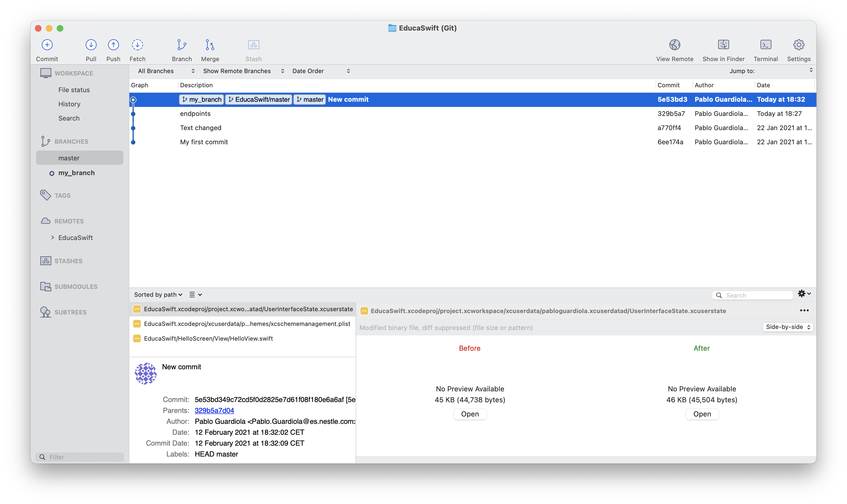Screen dimensions: 847x504
Task: Click the graph node of endpoints commit
Action: pyautogui.click(x=133, y=114)
